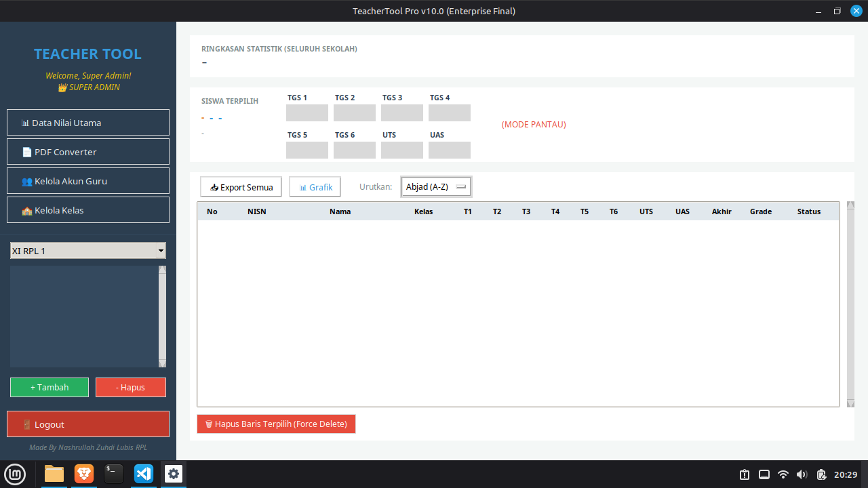Open the Abjad (A-Z) sort dropdown
The height and width of the screenshot is (488, 868).
coord(436,187)
